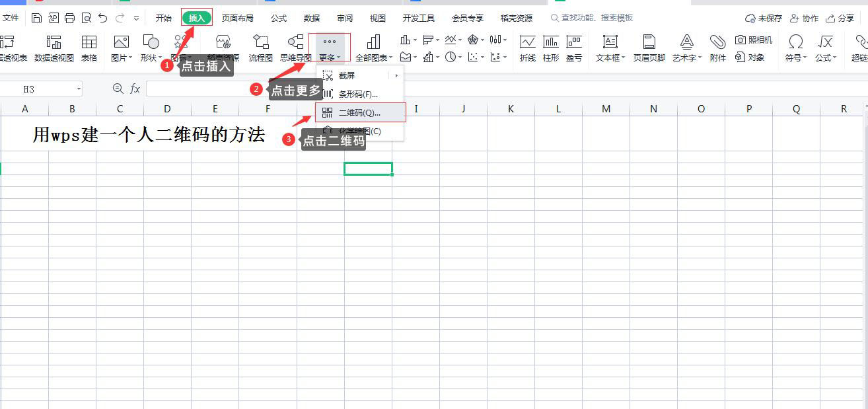Insert a 思维导图 mind map
868x409 pixels.
click(x=296, y=49)
